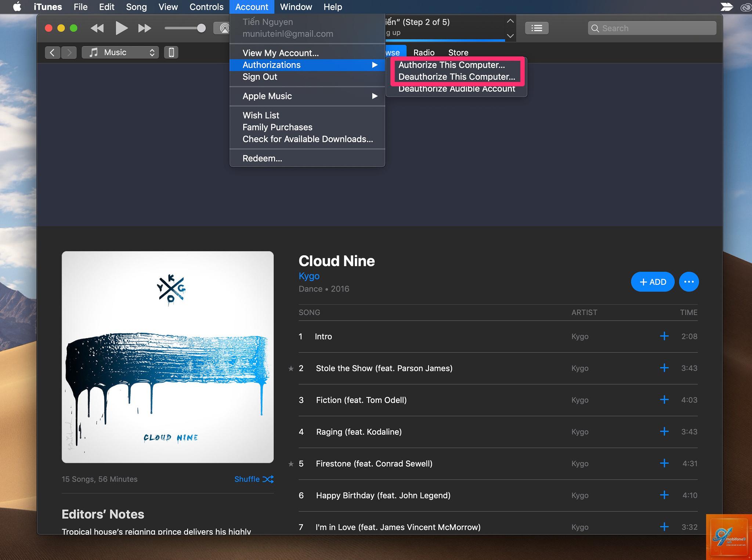752x560 pixels.
Task: Open the Kygo artist link
Action: (x=309, y=276)
